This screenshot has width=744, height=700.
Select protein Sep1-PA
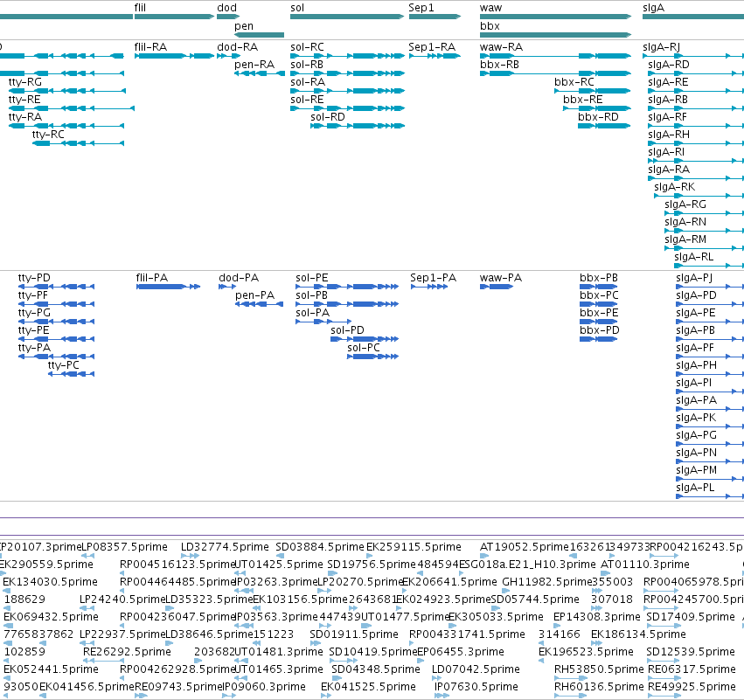(x=429, y=287)
